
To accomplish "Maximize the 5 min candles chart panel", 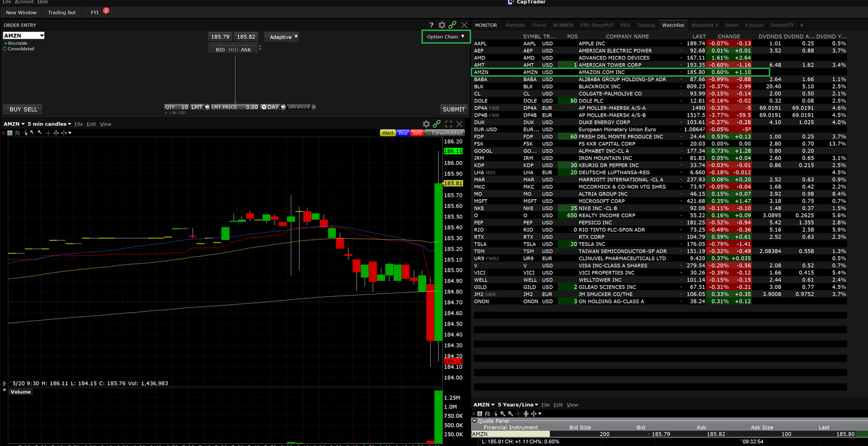I will (449, 124).
